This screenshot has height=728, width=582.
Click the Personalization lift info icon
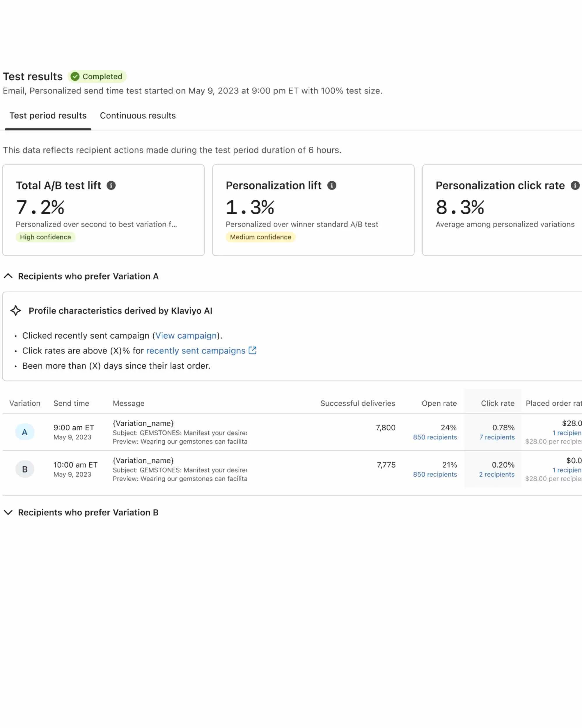point(332,185)
